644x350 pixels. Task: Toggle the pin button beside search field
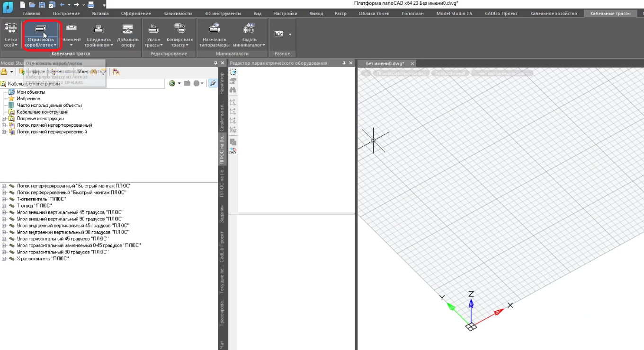click(x=213, y=83)
